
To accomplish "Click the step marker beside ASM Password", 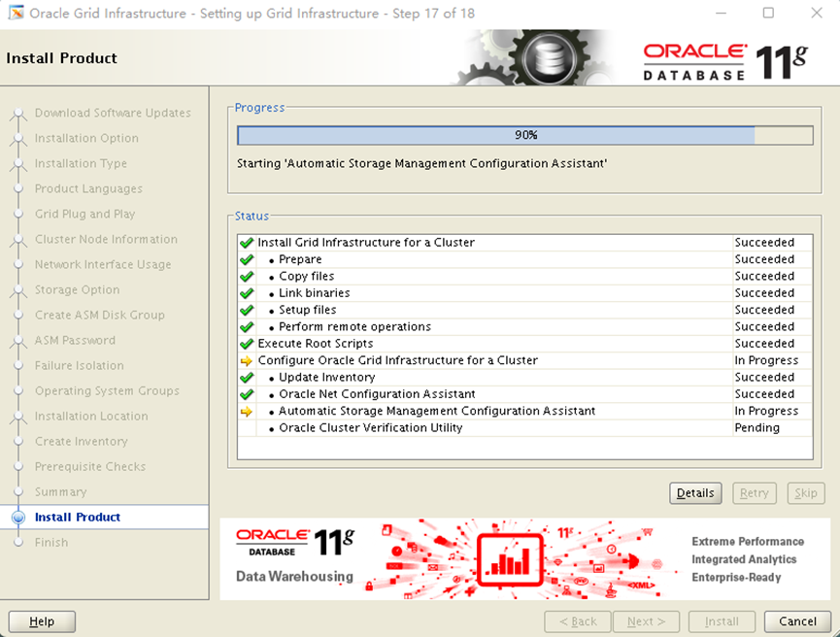I will (18, 340).
